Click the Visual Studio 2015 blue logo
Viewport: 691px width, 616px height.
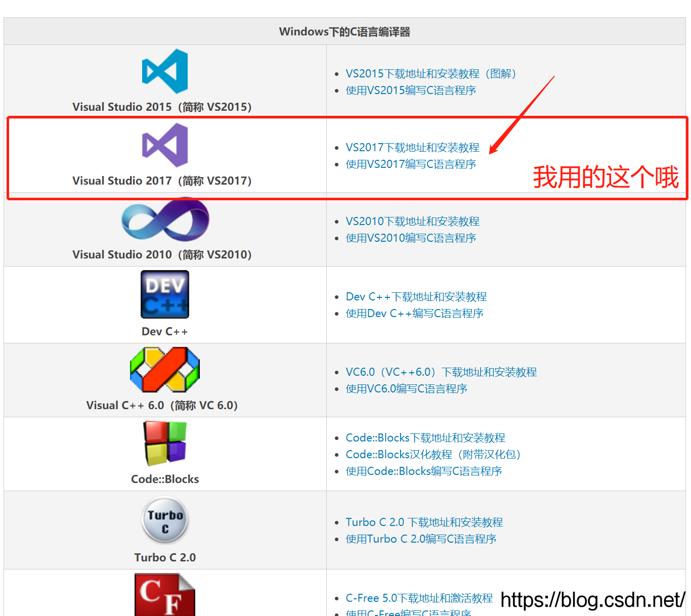(x=165, y=71)
